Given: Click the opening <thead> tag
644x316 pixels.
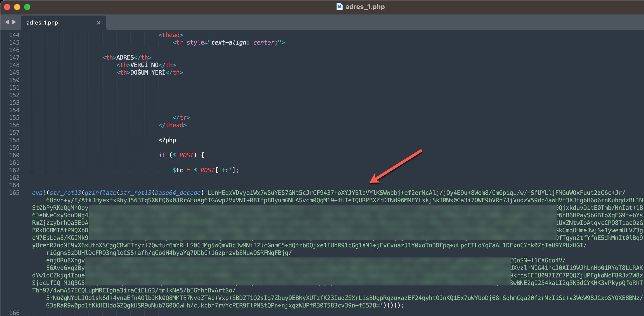Looking at the screenshot, I should tap(171, 35).
